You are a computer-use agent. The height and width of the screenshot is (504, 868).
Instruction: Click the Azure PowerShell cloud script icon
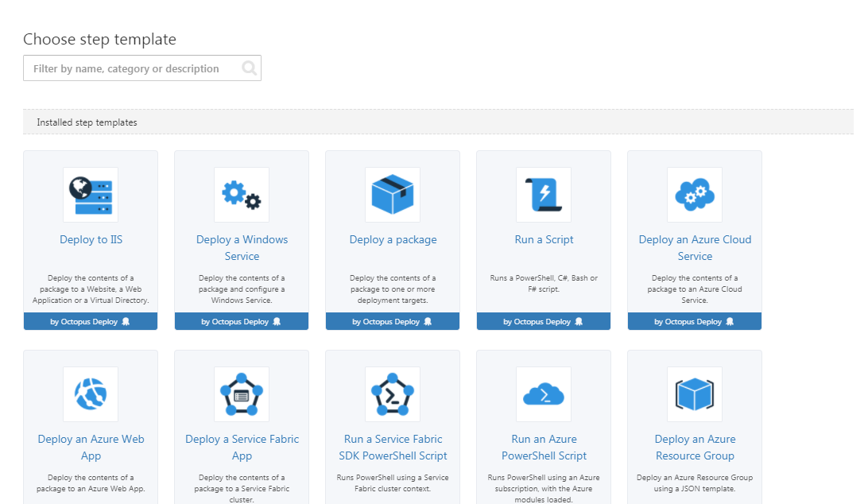tap(543, 394)
